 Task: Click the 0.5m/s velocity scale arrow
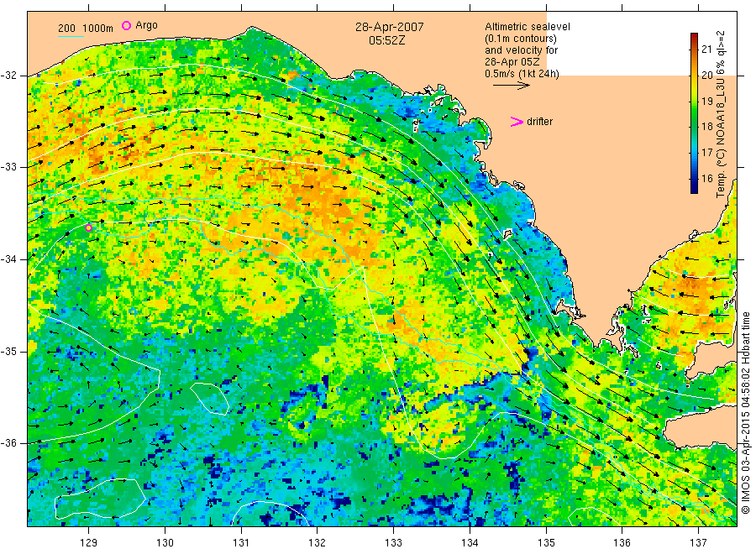tap(511, 86)
